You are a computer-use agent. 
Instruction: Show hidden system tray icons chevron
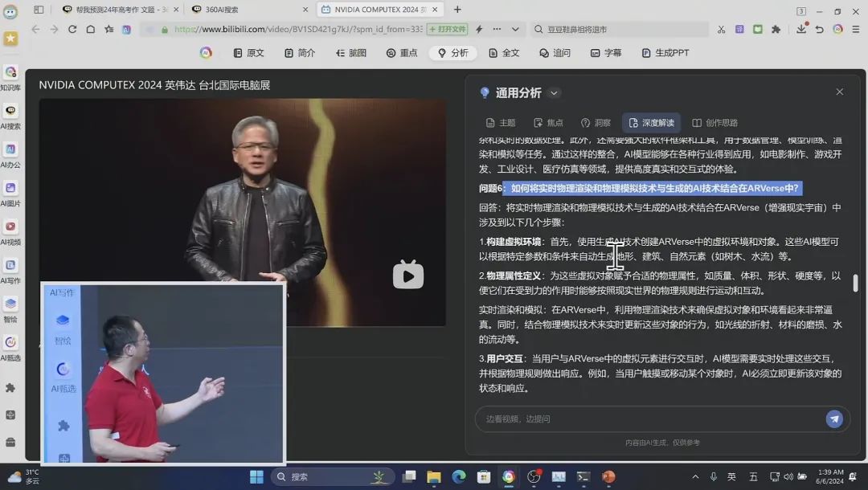(x=695, y=476)
